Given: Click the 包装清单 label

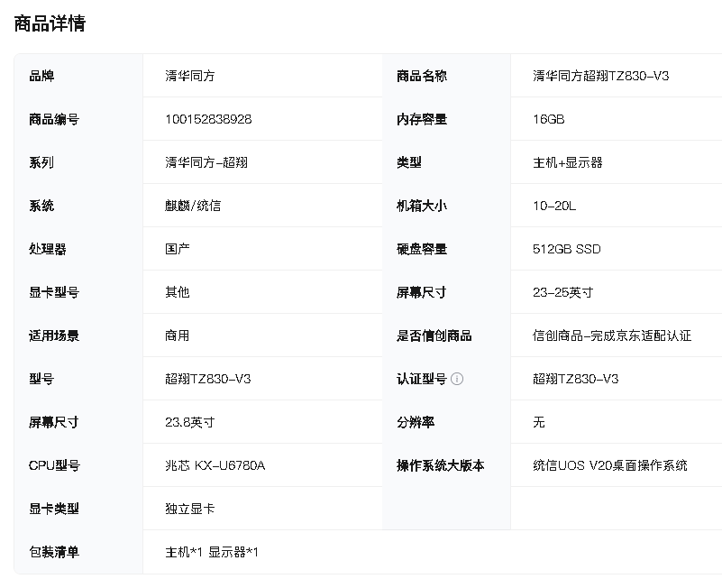Looking at the screenshot, I should point(54,552).
